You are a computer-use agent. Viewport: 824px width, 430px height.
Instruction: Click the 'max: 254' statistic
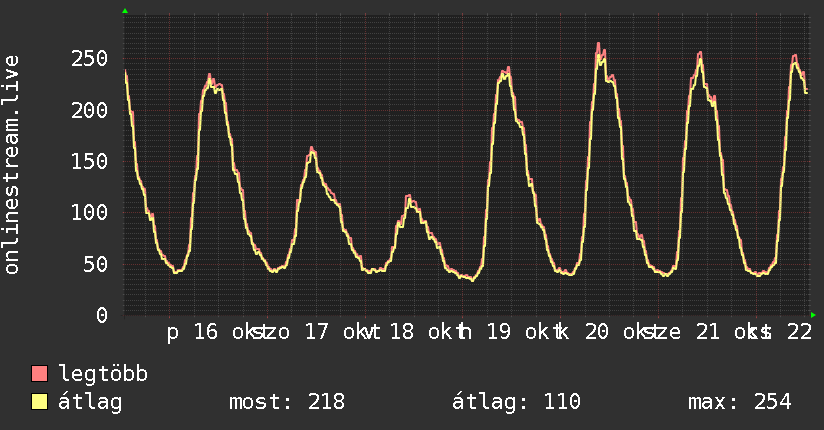point(740,402)
